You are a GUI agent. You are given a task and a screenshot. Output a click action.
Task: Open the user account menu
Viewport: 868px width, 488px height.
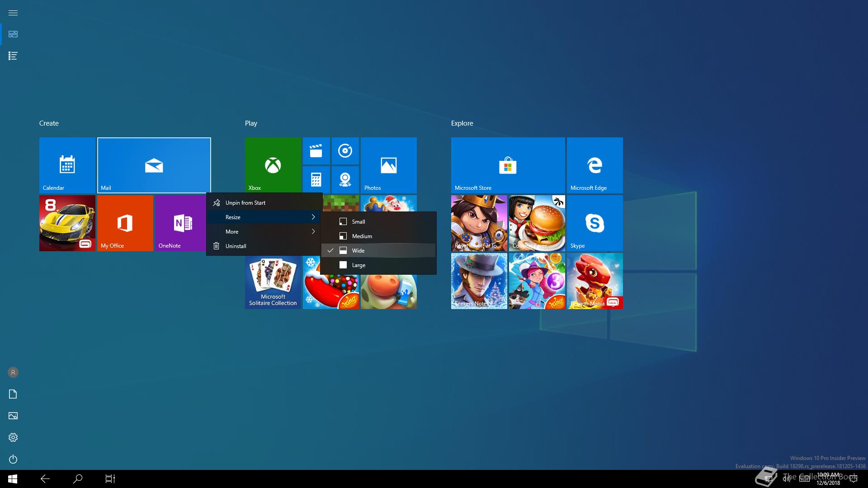tap(13, 372)
